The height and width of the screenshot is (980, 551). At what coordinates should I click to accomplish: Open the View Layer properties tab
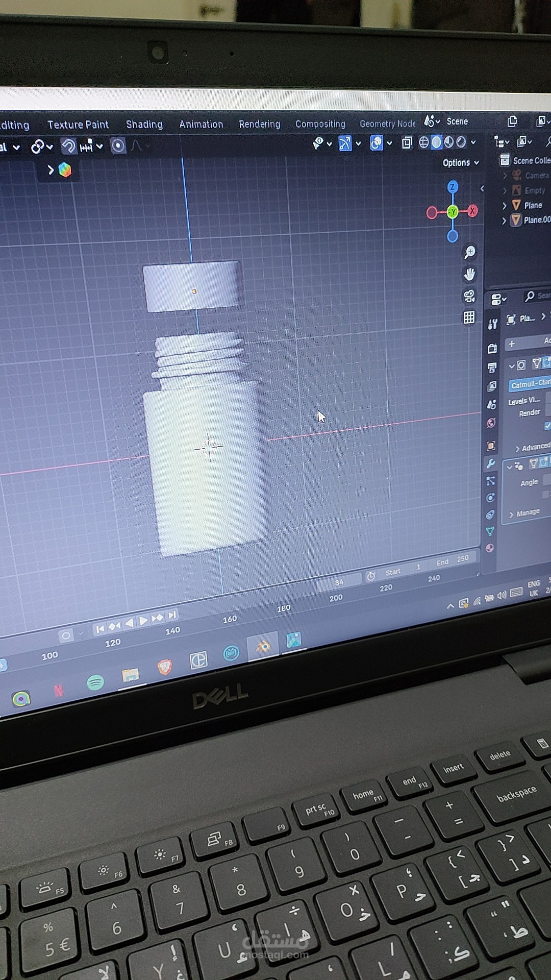point(492,386)
